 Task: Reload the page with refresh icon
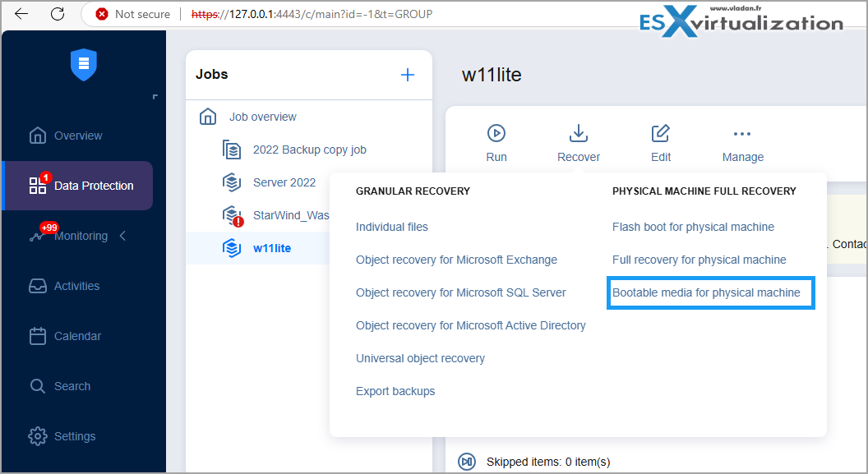[x=58, y=14]
